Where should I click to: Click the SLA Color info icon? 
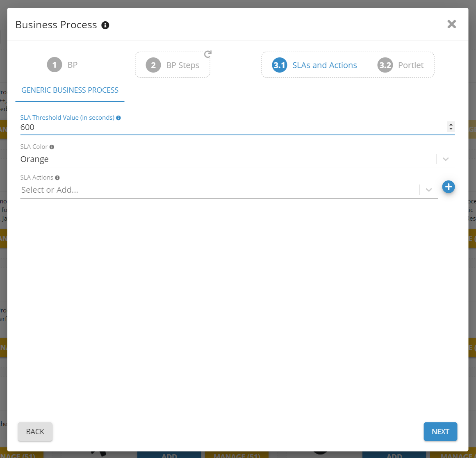(52, 147)
